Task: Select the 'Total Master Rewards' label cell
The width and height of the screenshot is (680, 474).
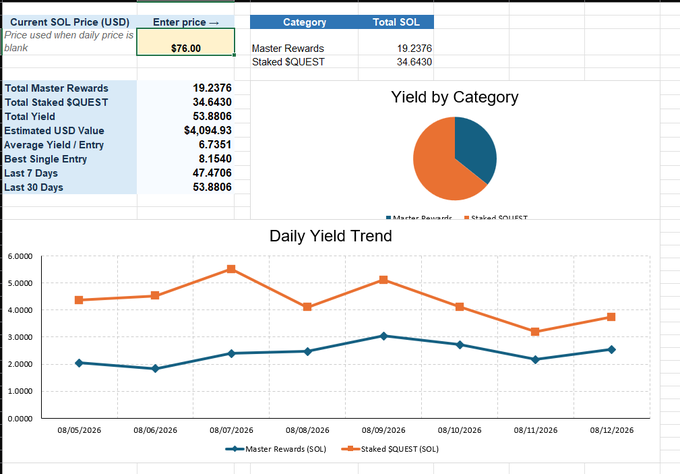Action: tap(70, 88)
